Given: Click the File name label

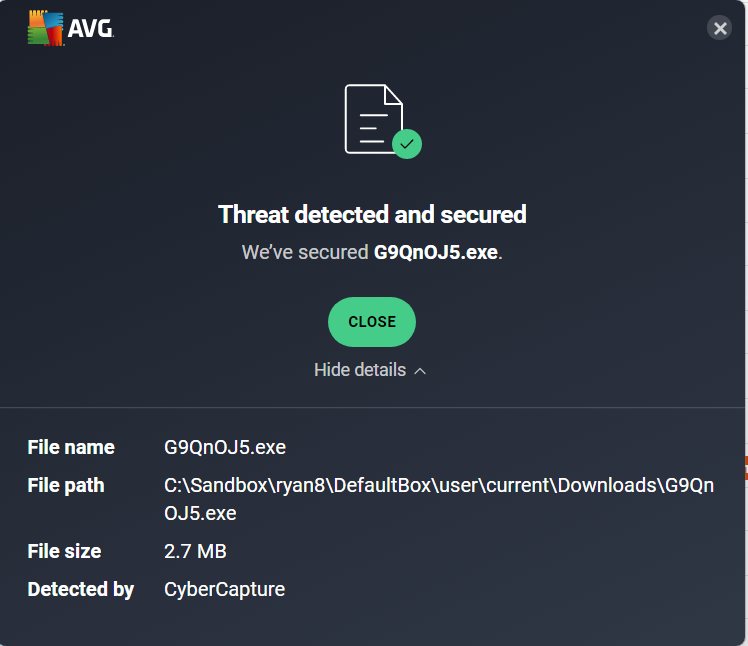Looking at the screenshot, I should 71,447.
